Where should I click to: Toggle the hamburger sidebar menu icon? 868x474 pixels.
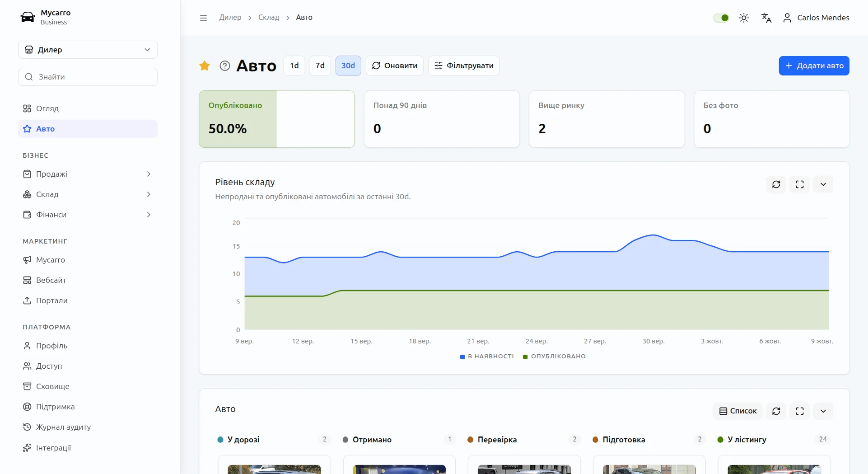click(203, 18)
